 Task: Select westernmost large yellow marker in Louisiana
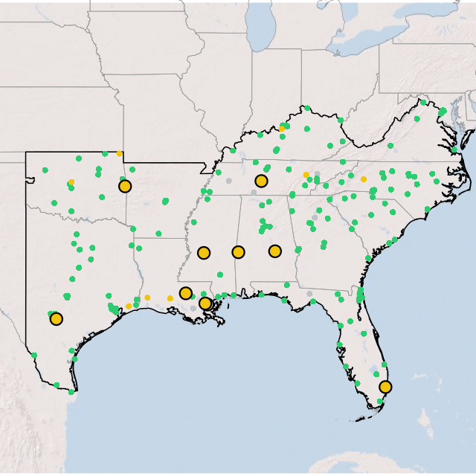(x=186, y=293)
